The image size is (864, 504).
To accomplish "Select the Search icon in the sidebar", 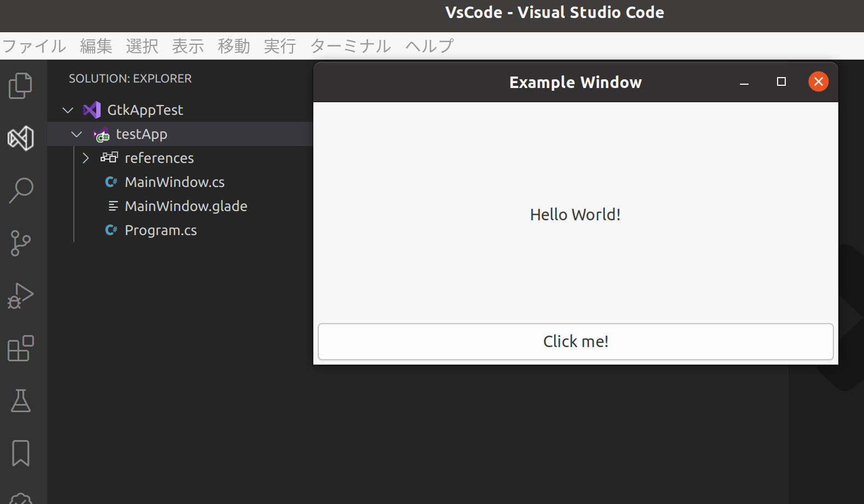I will pos(20,191).
